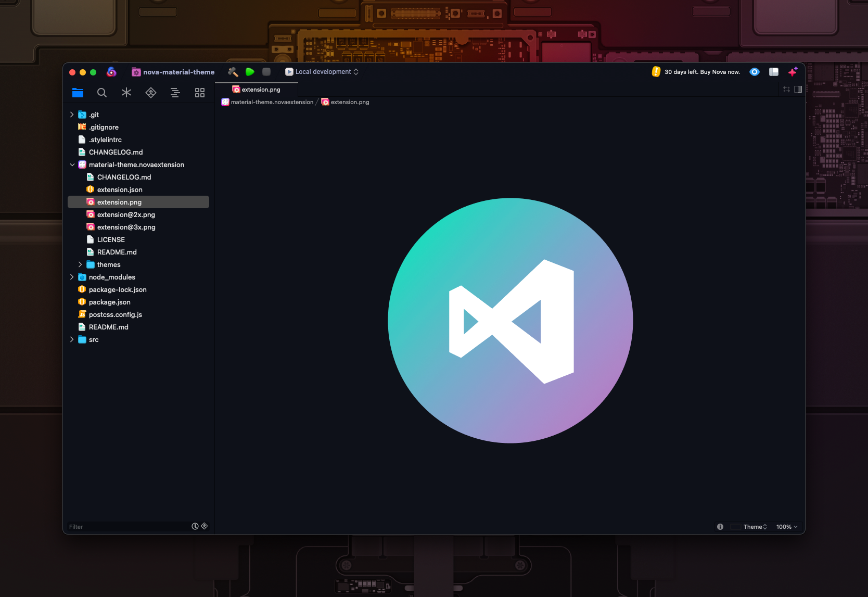Click the swap arrows editor icon
Screen dimensions: 868x597
786,90
